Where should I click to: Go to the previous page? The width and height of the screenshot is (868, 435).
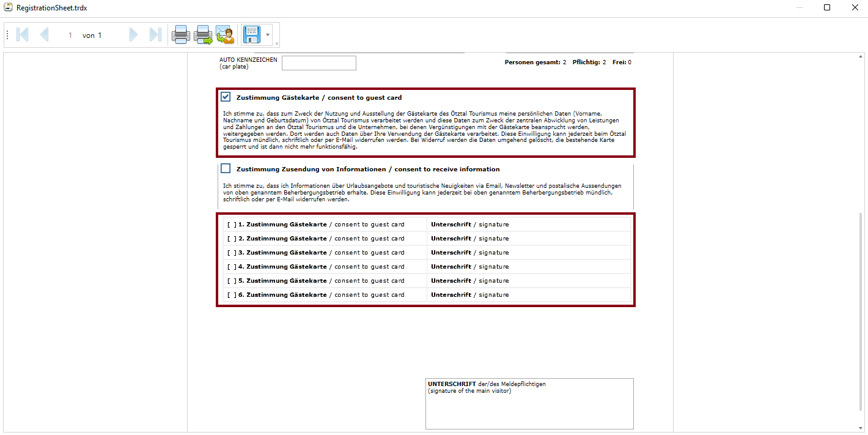click(x=44, y=35)
